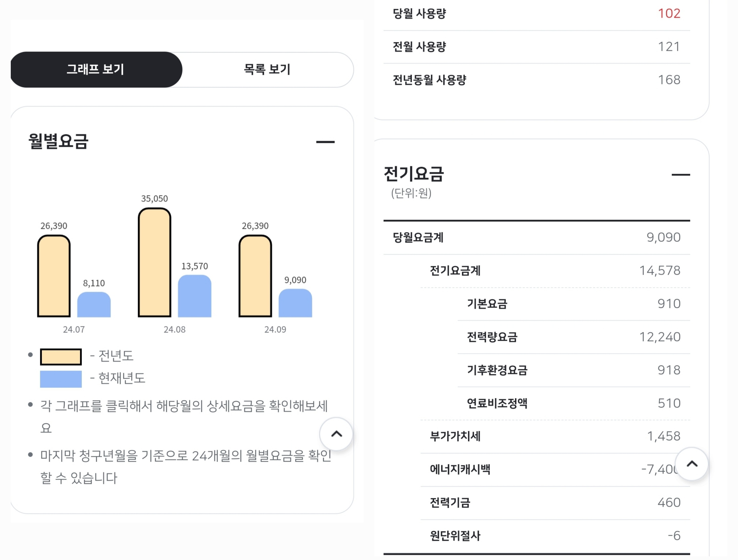The width and height of the screenshot is (738, 560).
Task: Click left panel scroll-to-top arrow button
Action: 336,434
